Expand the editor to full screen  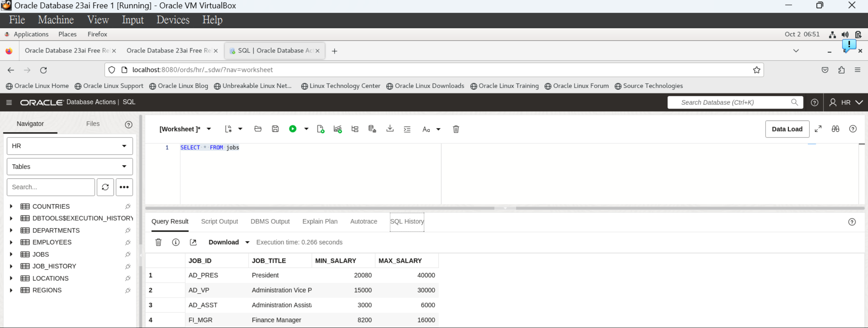point(818,129)
